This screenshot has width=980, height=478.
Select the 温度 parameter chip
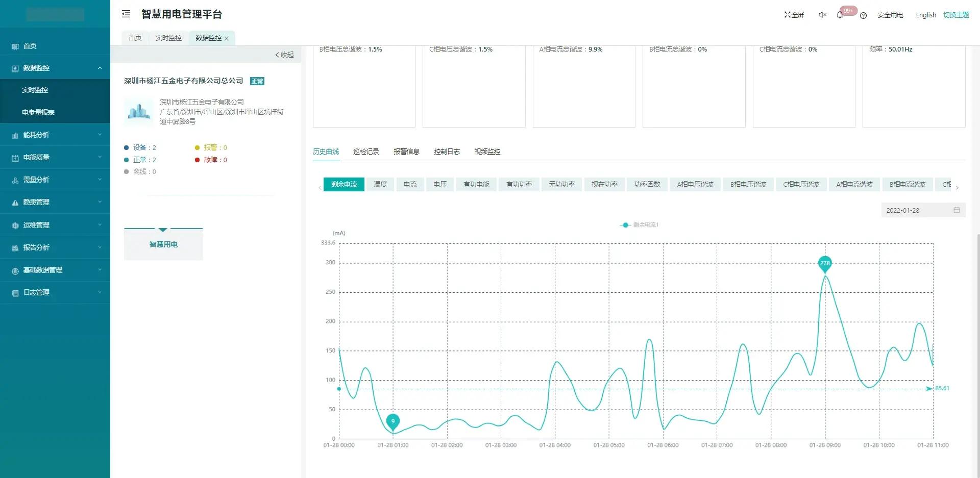[x=380, y=184]
